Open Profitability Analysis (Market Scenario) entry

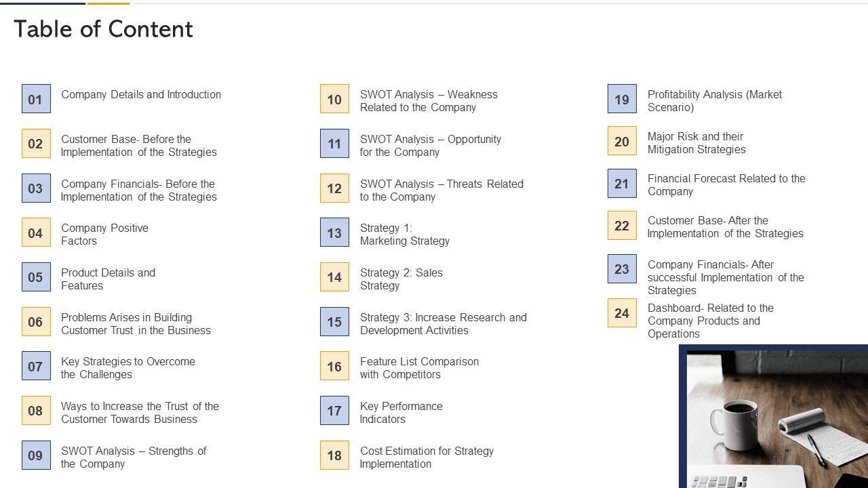714,101
